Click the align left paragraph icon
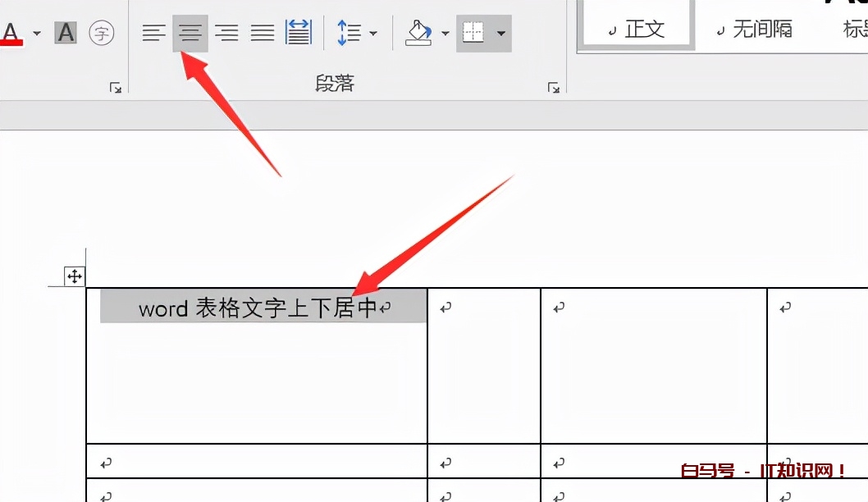The width and height of the screenshot is (868, 502). coord(153,34)
